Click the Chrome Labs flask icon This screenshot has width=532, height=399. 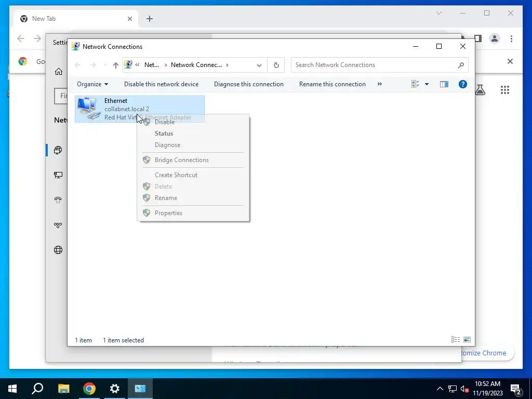(x=480, y=90)
